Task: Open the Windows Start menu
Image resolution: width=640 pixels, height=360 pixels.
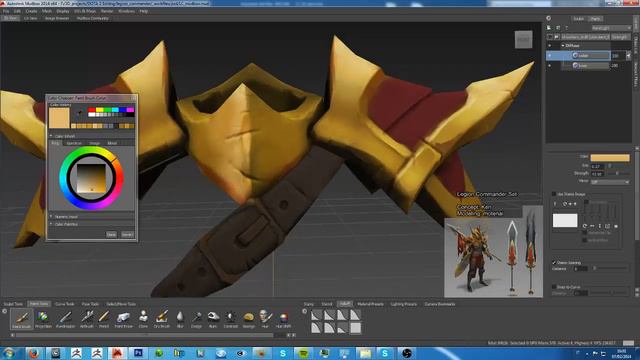Action: point(9,353)
